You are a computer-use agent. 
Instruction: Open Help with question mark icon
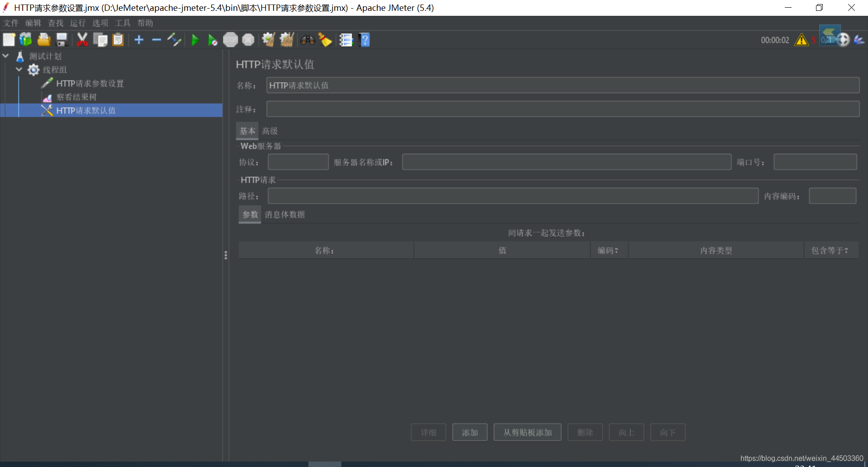tap(364, 40)
